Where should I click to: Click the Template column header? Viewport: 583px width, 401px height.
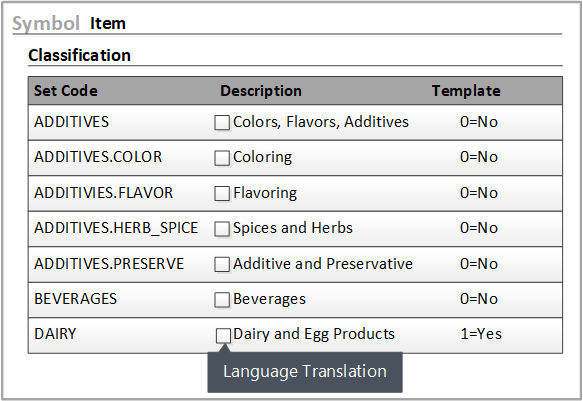click(x=466, y=91)
